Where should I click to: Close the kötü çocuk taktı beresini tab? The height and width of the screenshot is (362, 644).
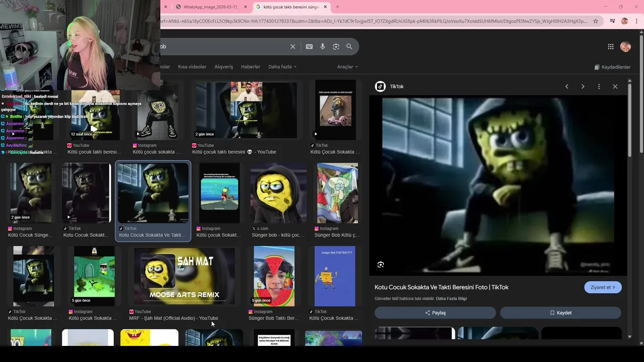click(x=326, y=7)
